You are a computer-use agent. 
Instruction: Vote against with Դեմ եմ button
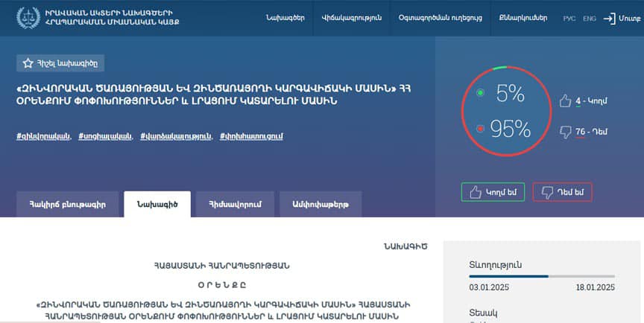562,192
